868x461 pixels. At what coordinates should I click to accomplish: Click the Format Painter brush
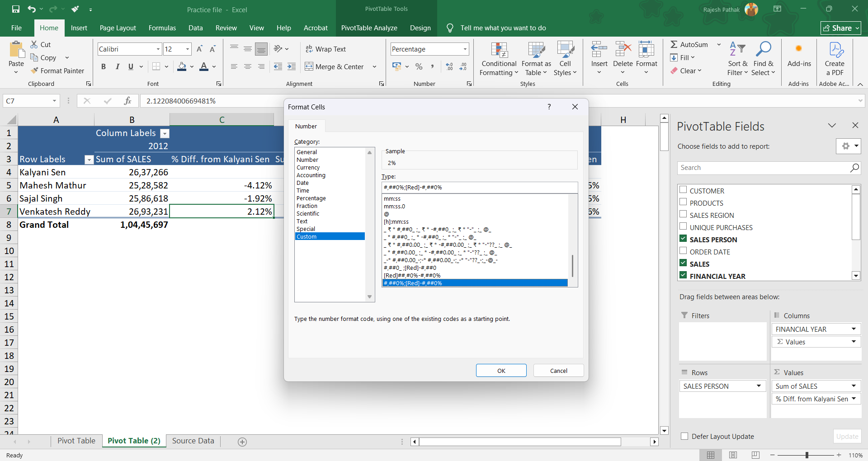click(35, 71)
